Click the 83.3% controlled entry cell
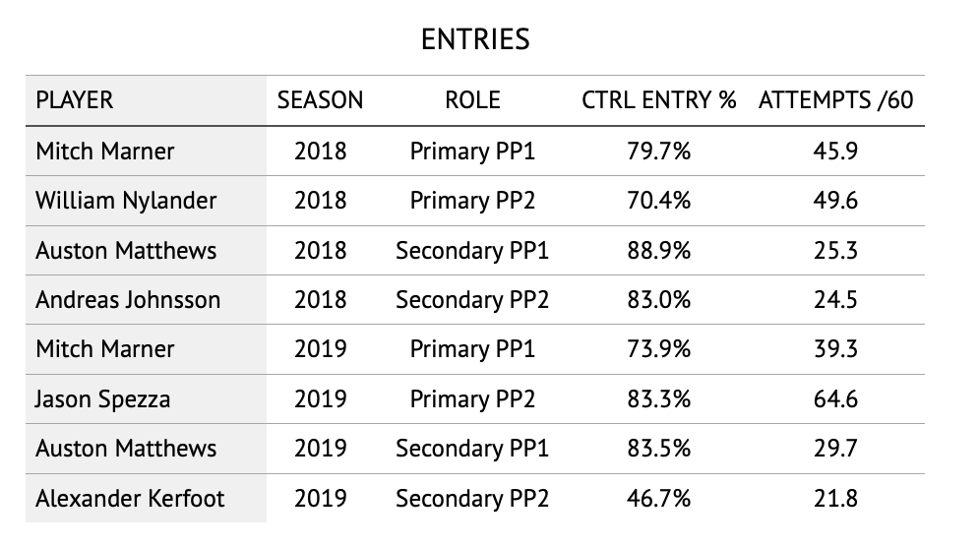Screen dimensions: 980x547 tap(659, 398)
